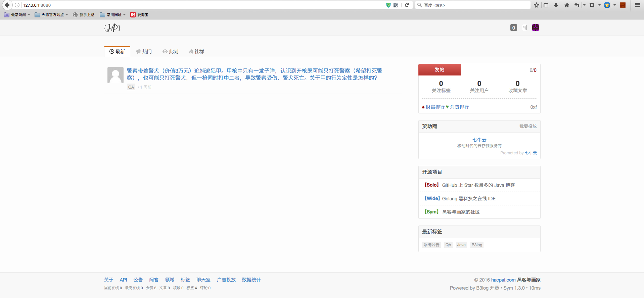Viewport: 644px width, 298px height.
Task: Open 关注标签 count
Action: 441,87
